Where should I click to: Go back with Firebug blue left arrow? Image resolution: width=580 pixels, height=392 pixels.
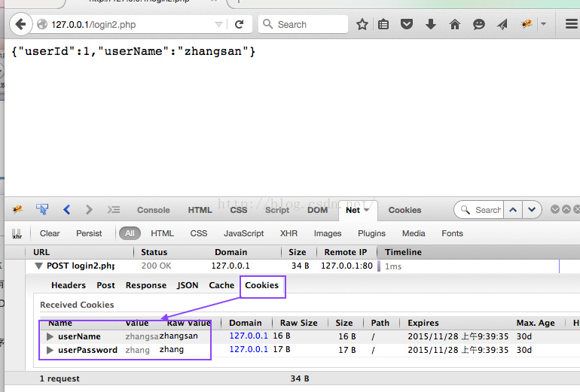pos(67,209)
